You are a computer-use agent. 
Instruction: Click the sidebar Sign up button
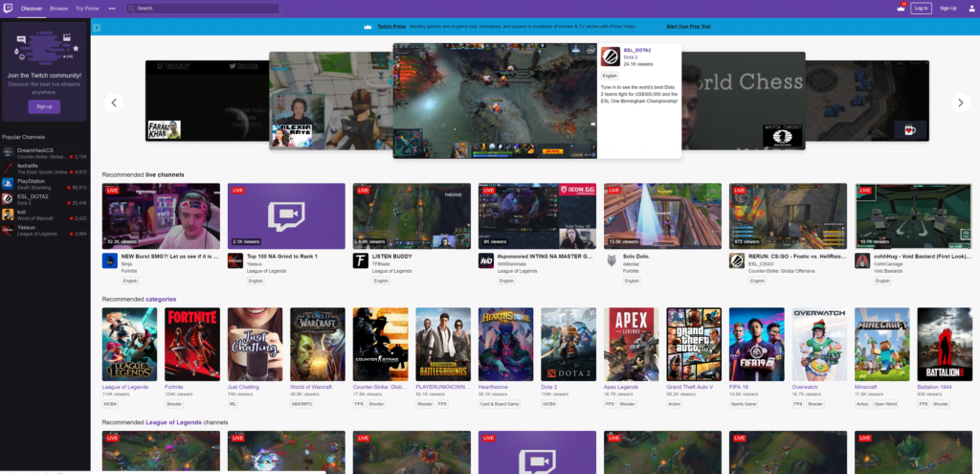pos(44,106)
